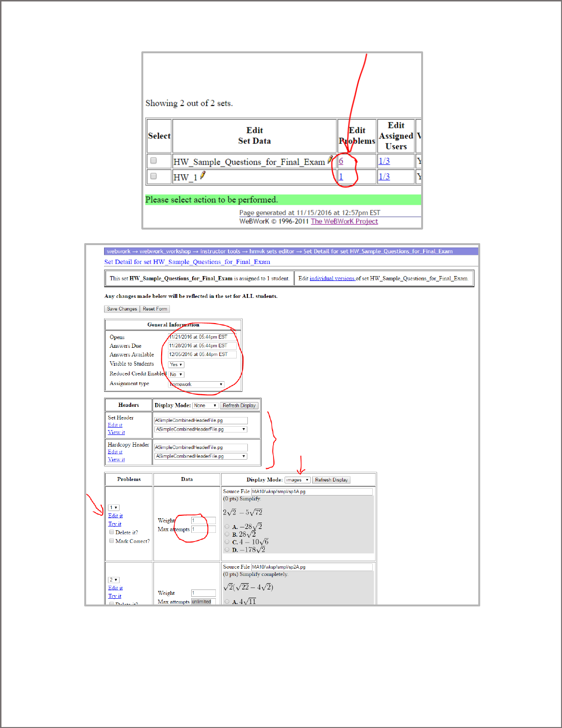The image size is (562, 728).
Task: Click 'View it' under Set Header
Action: tap(116, 432)
